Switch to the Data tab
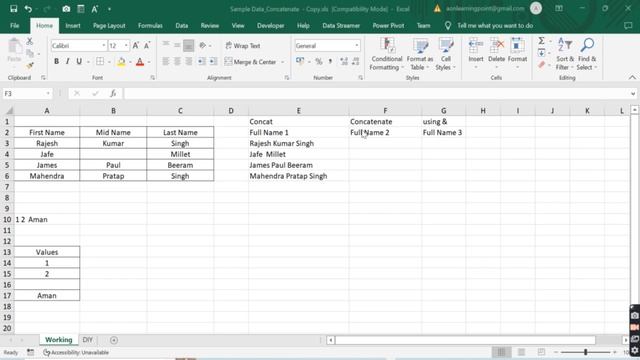This screenshot has width=640, height=360. (182, 26)
